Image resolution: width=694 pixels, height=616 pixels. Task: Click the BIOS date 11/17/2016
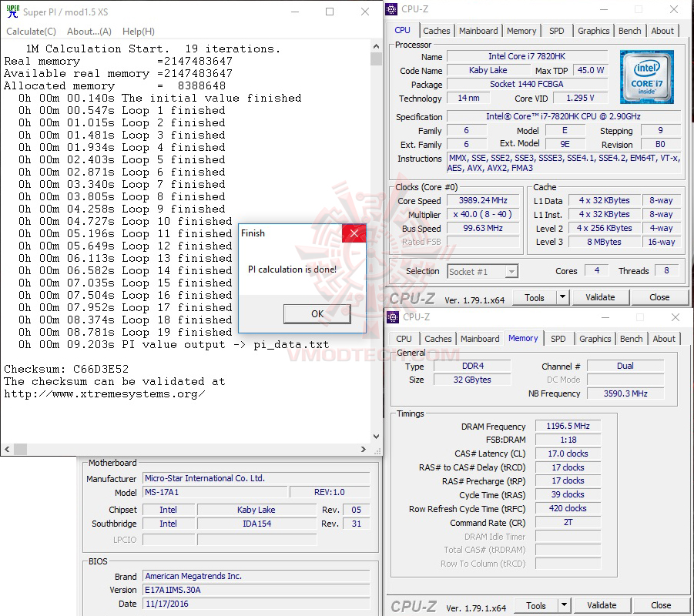point(256,604)
